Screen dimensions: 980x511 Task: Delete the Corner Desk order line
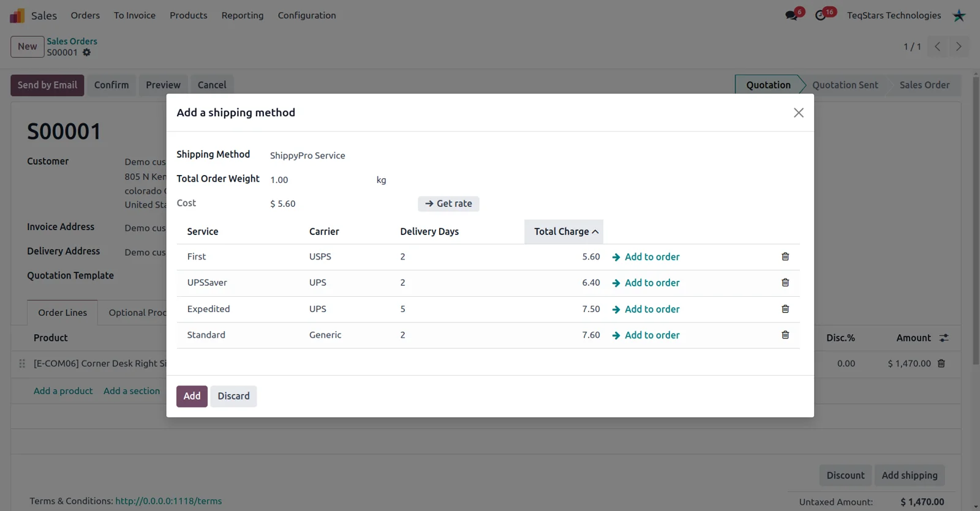coord(941,364)
